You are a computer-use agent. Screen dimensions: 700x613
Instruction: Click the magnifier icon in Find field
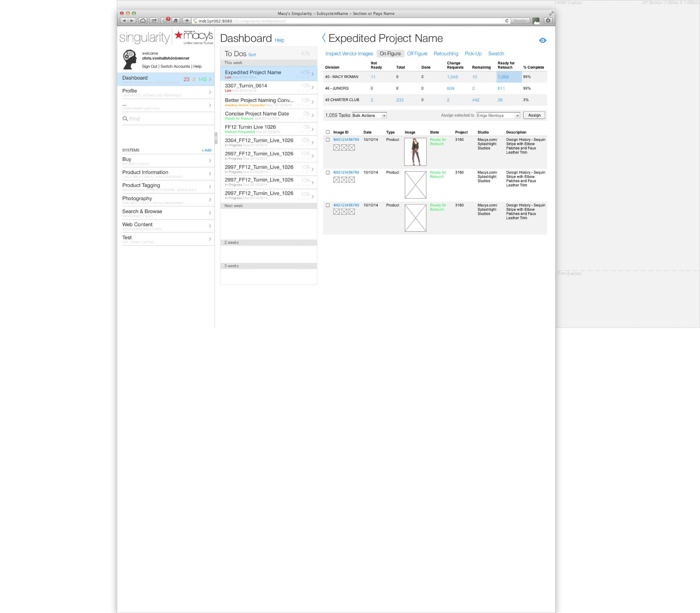[x=125, y=119]
